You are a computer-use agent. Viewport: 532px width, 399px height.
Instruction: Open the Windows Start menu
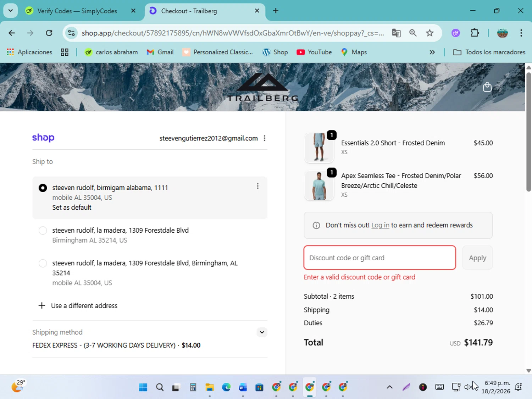click(x=143, y=387)
